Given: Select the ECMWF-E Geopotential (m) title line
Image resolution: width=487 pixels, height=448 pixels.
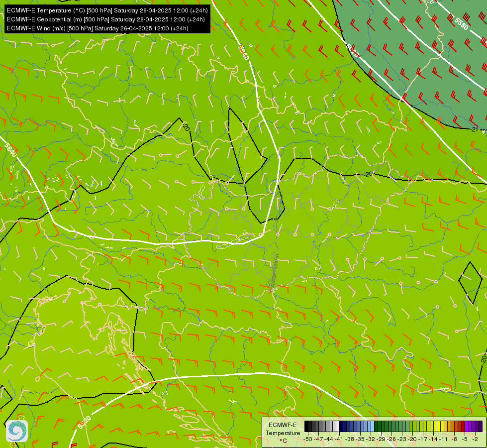Looking at the screenshot, I should pos(105,19).
